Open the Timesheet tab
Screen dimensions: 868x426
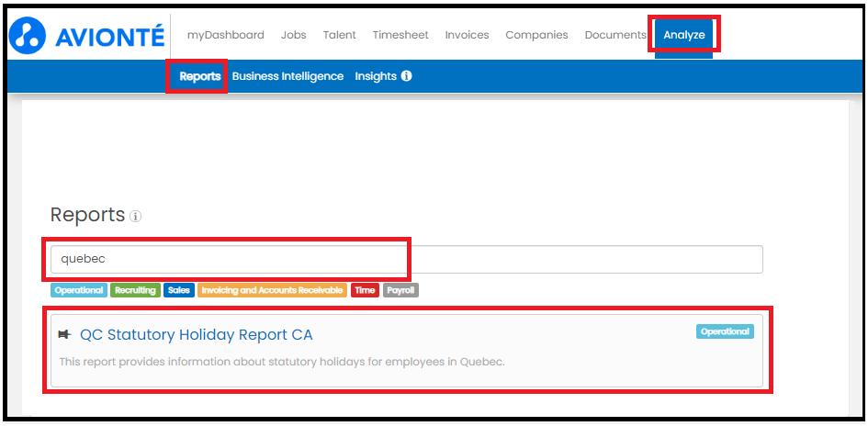[x=400, y=35]
